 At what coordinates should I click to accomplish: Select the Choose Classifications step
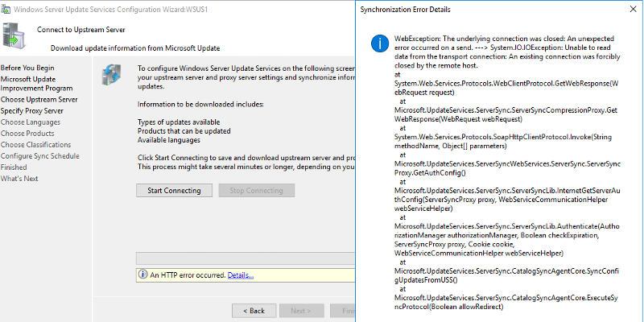tap(35, 145)
